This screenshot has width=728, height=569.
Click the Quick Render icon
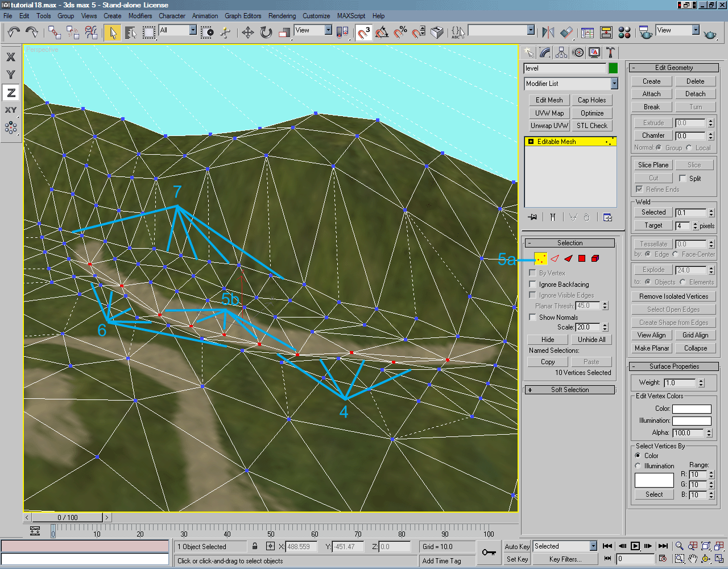709,33
